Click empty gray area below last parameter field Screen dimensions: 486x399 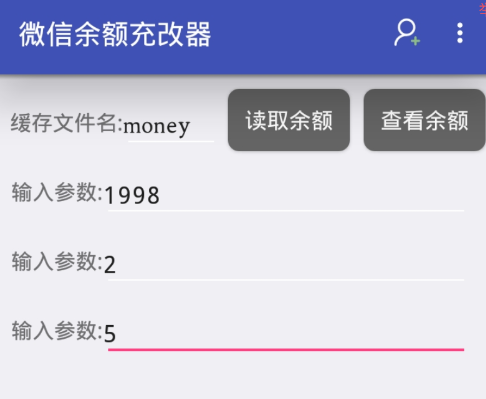pos(243,377)
